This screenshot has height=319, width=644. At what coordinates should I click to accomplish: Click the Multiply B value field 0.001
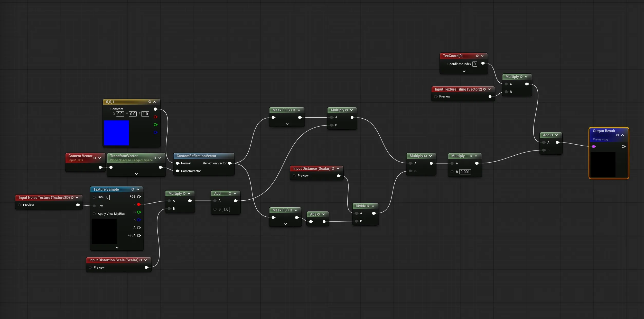(465, 172)
